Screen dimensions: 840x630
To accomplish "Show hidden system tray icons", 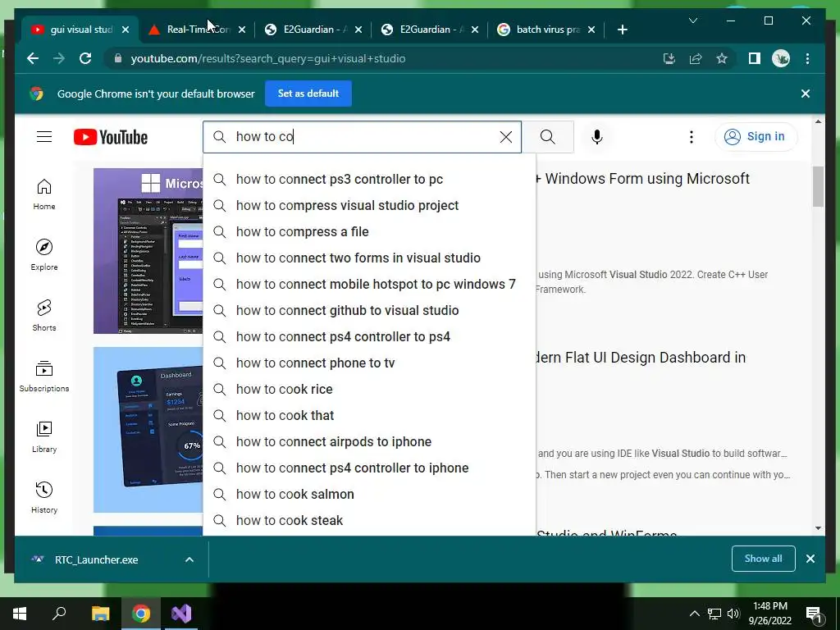I will 694,614.
